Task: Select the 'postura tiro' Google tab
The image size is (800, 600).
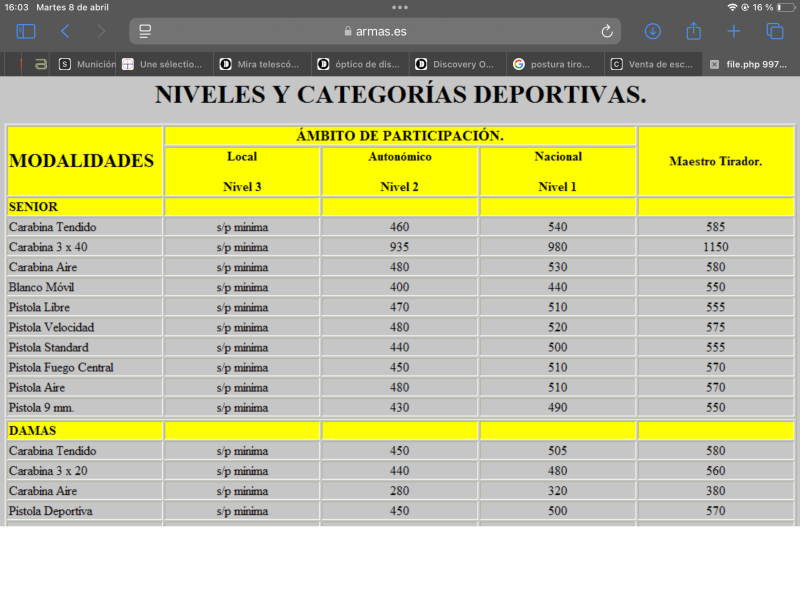Action: (555, 64)
